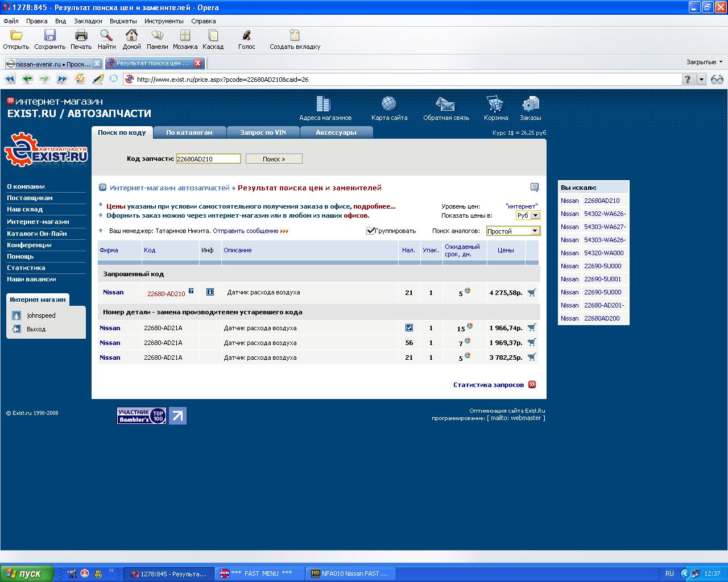Open the Файл menu

11,21
